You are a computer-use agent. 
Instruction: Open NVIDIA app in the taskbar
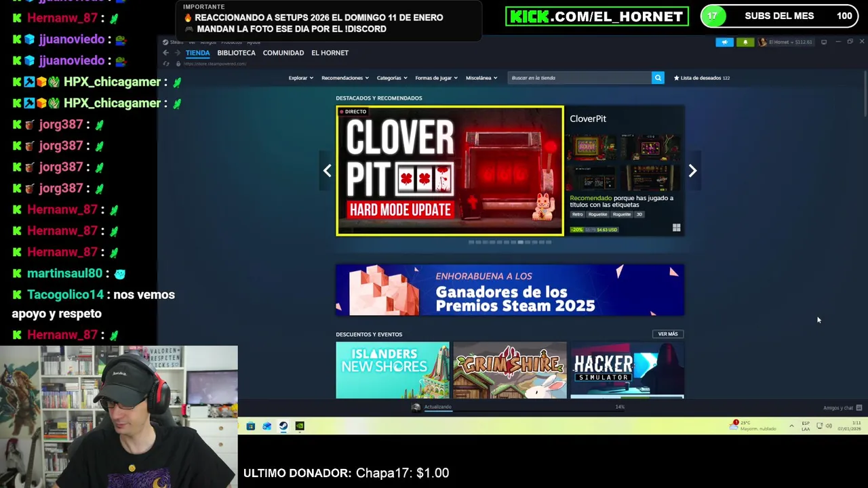click(x=300, y=426)
